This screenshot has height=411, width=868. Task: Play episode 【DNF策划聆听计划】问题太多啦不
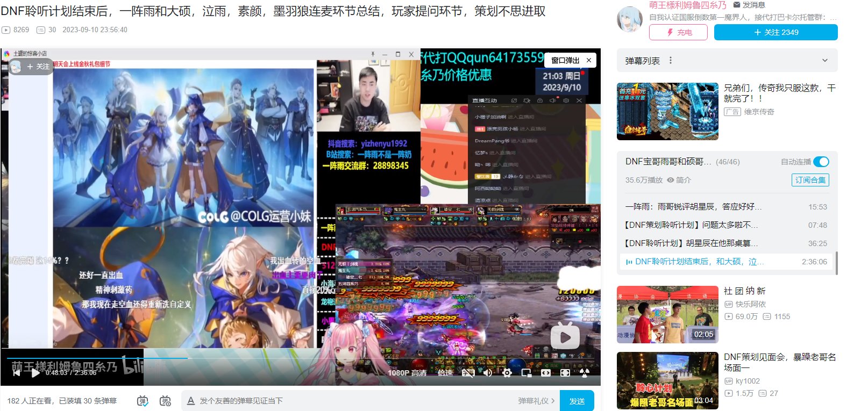tap(726, 225)
